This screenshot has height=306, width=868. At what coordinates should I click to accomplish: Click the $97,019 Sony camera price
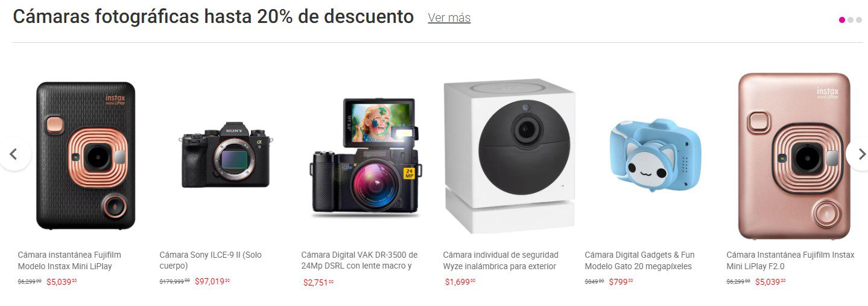tap(212, 281)
